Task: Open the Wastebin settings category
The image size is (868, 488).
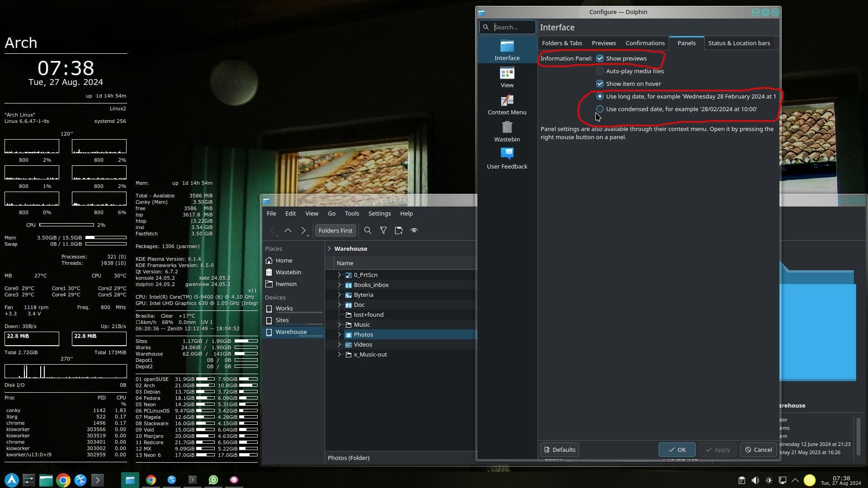Action: pos(507,131)
